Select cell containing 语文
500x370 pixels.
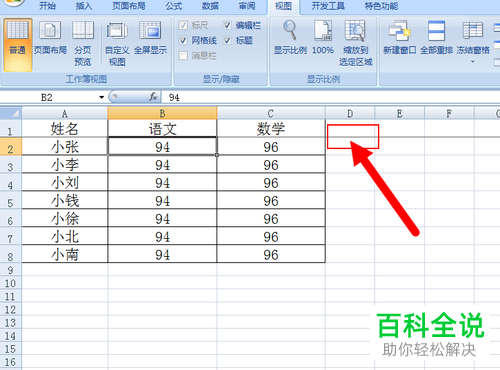(162, 129)
